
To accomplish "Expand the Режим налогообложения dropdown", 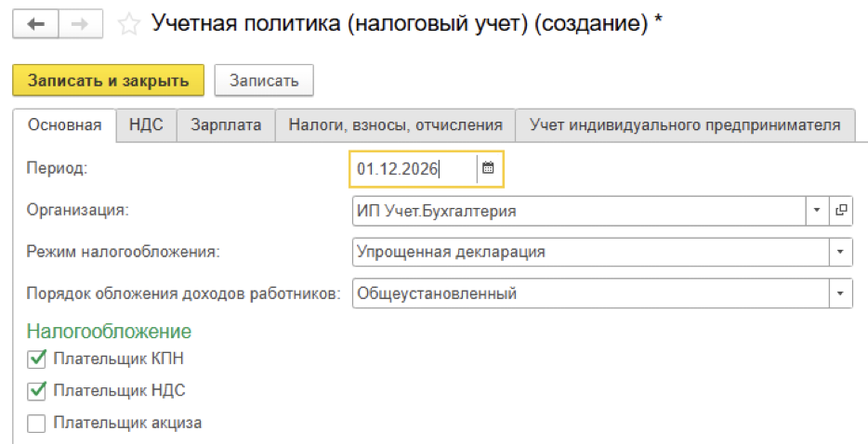I will [840, 252].
